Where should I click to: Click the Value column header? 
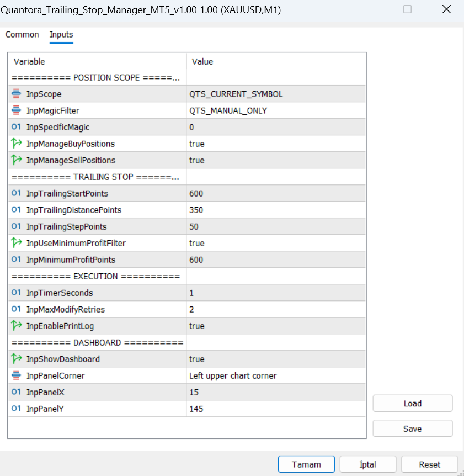click(276, 61)
